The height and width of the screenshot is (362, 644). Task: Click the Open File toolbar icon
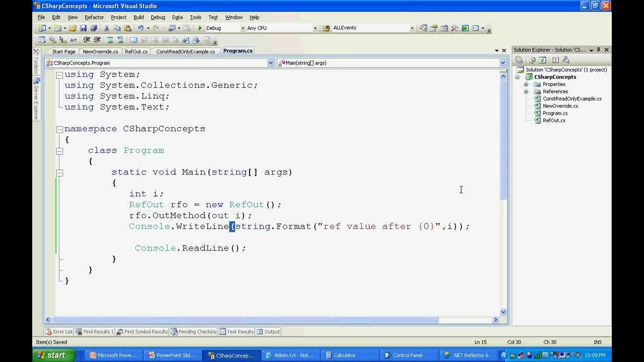tap(73, 28)
